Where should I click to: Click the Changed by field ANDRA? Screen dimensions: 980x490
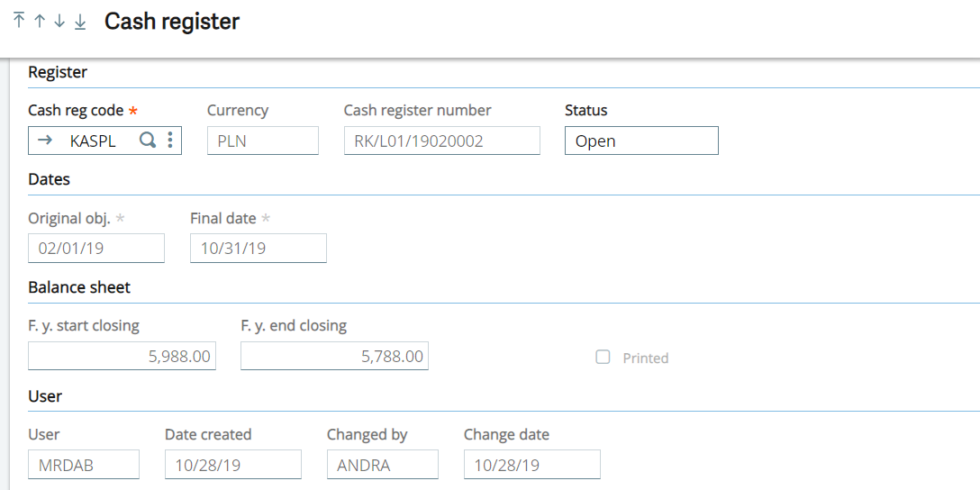[x=382, y=465]
